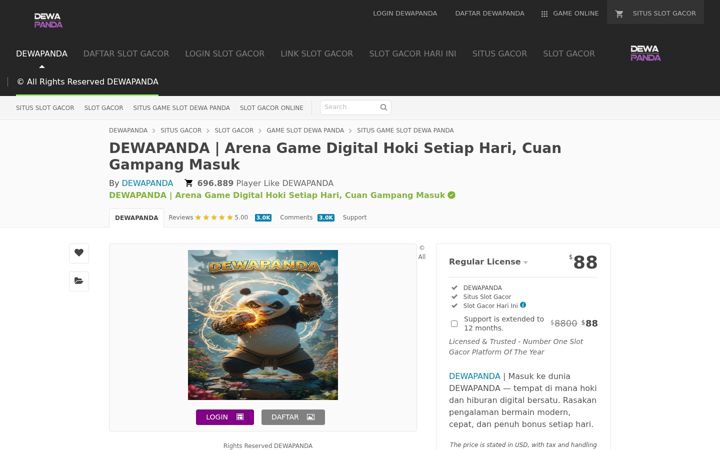The height and width of the screenshot is (450, 720).
Task: Click info icon beside Slot Gacor Hari Ini
Action: (523, 305)
